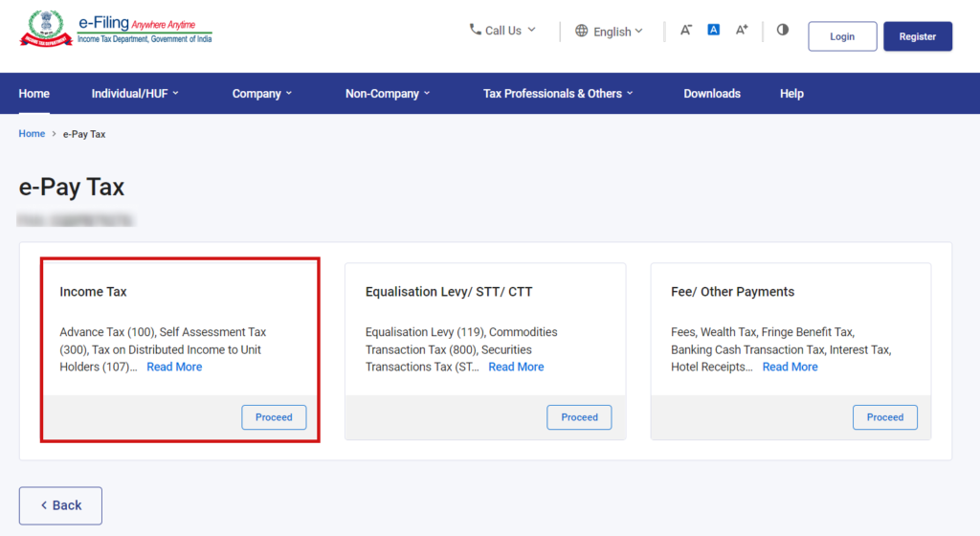The height and width of the screenshot is (536, 980).
Task: Open the Call Us dropdown
Action: pos(502,31)
